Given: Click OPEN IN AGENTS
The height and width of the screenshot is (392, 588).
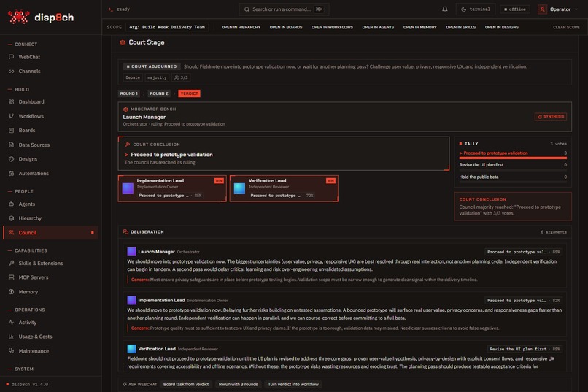Looking at the screenshot, I should point(378,28).
